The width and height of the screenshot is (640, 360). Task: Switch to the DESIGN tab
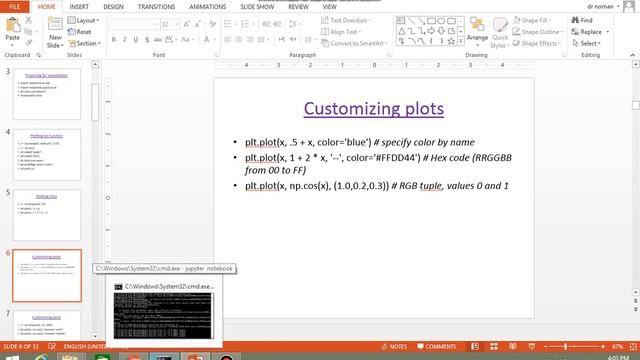pyautogui.click(x=113, y=7)
